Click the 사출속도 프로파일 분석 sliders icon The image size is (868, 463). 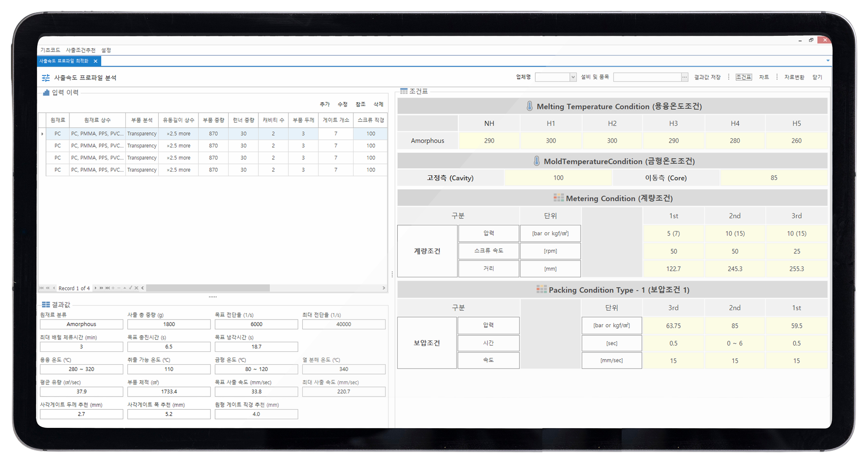point(46,78)
